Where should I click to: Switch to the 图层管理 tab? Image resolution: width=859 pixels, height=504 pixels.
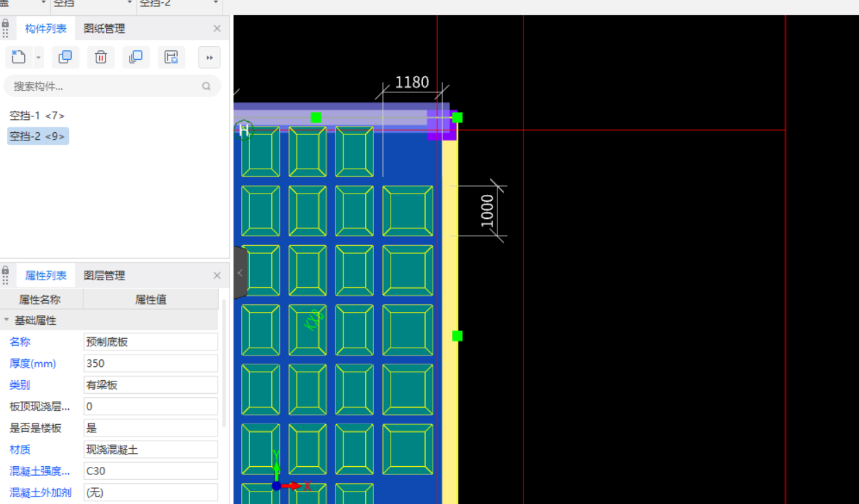pyautogui.click(x=105, y=275)
